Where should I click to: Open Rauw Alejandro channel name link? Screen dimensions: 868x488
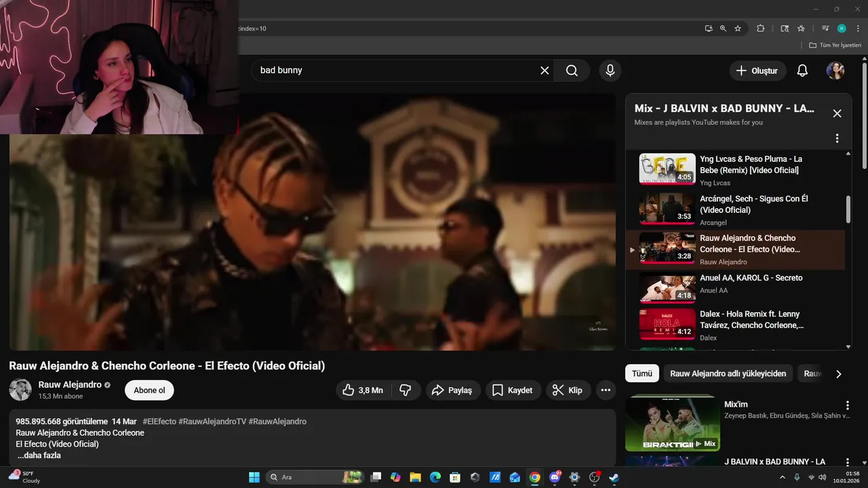[70, 384]
